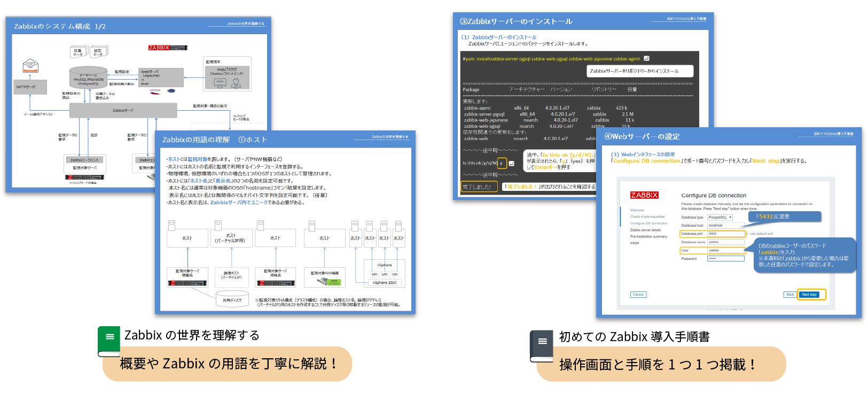The width and height of the screenshot is (868, 393).
Task: Click the 「5432」に変更 callout bubble
Action: 785,216
